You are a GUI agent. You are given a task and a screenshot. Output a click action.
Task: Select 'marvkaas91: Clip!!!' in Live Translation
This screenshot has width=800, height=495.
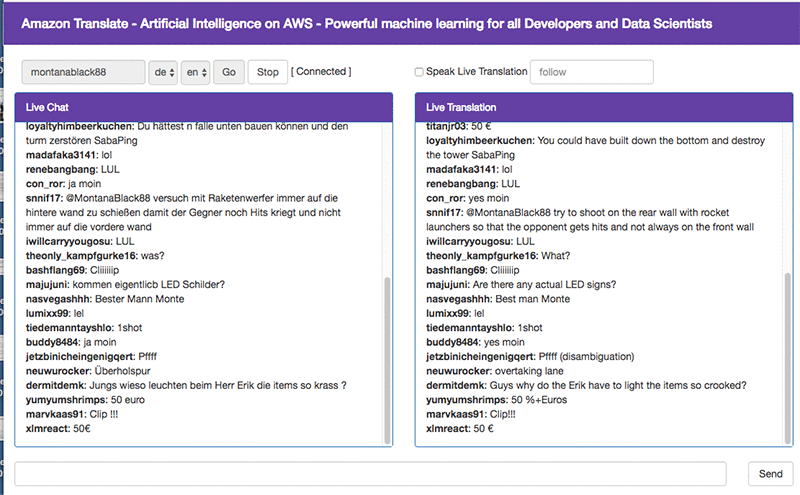pos(471,414)
